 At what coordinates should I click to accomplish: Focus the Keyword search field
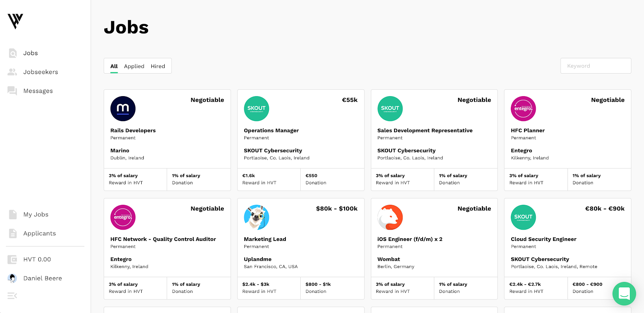pos(596,66)
